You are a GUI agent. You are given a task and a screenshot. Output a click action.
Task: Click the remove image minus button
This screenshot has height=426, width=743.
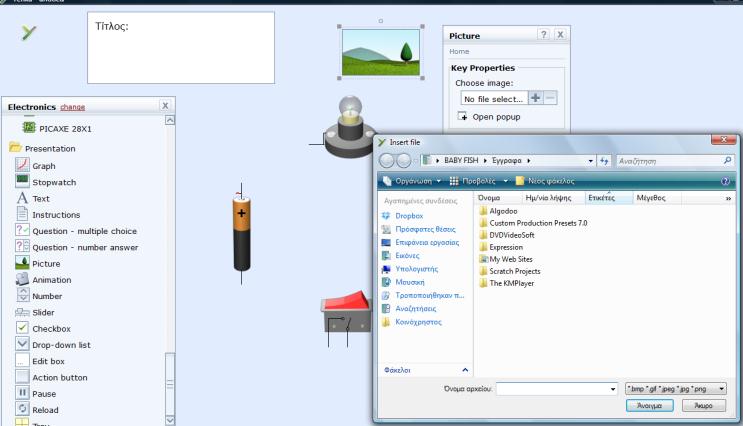550,98
